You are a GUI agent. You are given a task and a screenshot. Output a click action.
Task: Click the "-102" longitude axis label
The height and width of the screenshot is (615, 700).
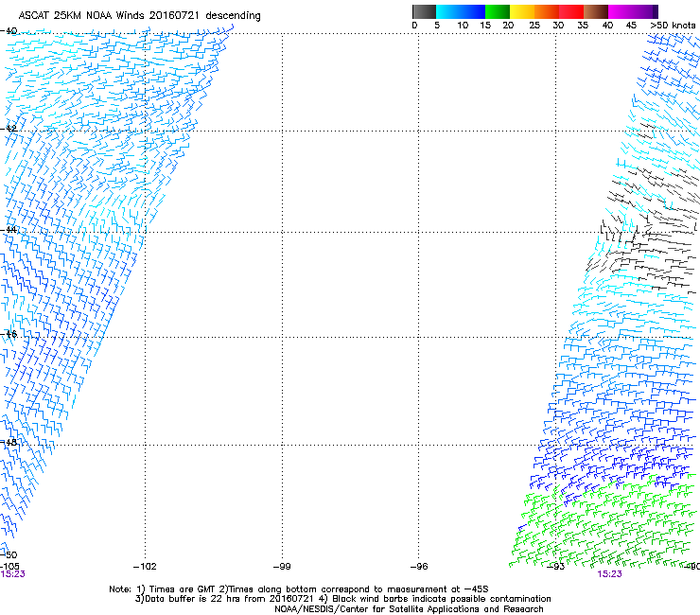click(145, 567)
